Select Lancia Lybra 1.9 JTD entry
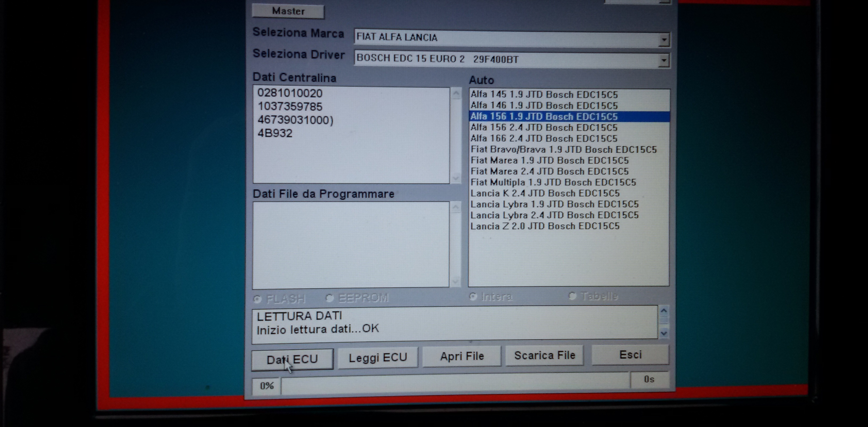This screenshot has height=427, width=868. pyautogui.click(x=569, y=204)
